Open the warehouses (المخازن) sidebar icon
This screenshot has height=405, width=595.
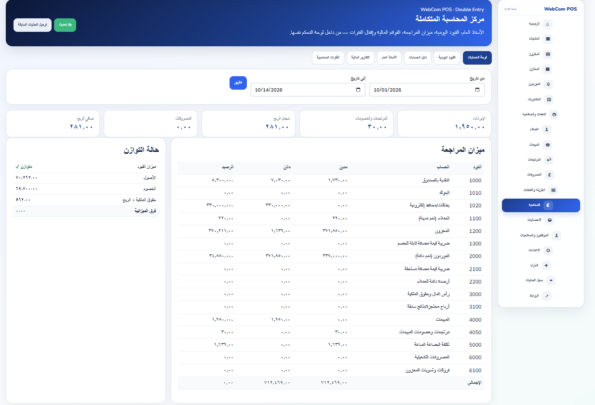click(548, 69)
